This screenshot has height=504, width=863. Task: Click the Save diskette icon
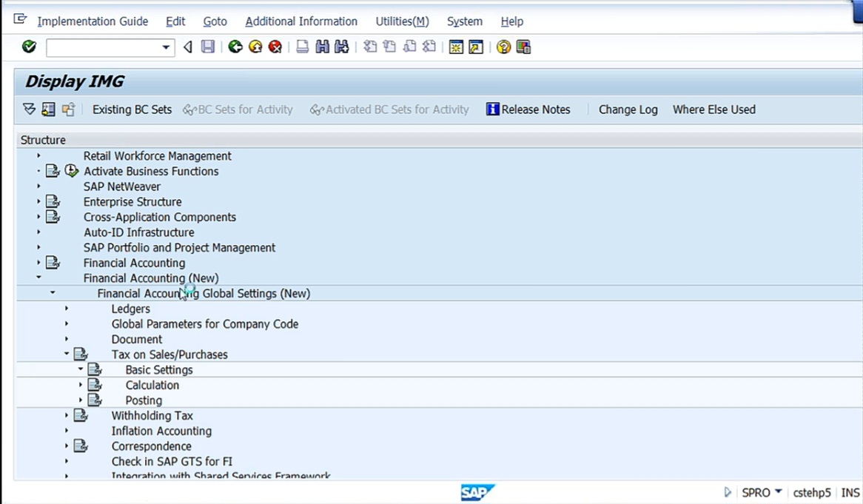pyautogui.click(x=207, y=47)
